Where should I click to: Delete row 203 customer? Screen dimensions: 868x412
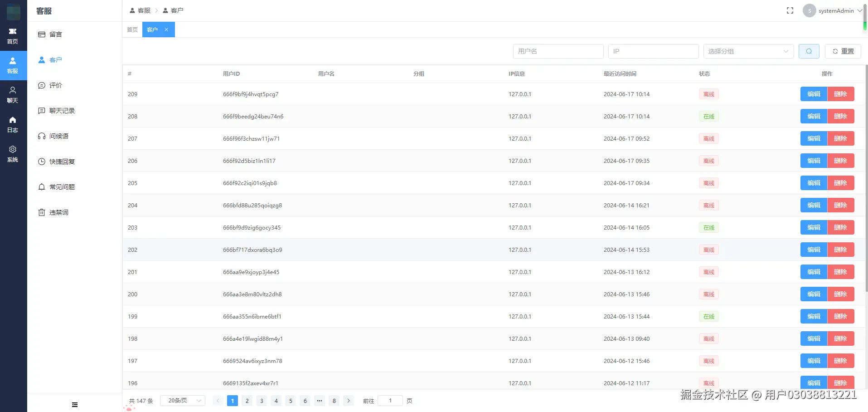[x=840, y=227]
